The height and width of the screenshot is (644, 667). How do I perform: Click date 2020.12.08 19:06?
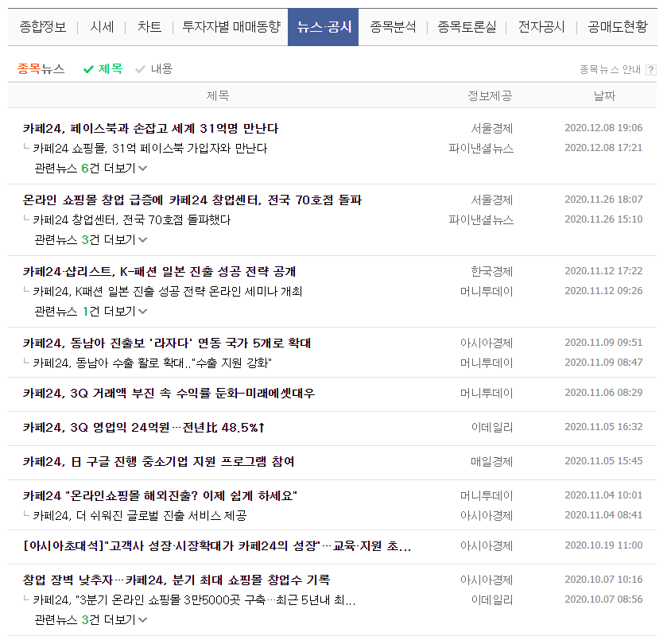tap(603, 128)
